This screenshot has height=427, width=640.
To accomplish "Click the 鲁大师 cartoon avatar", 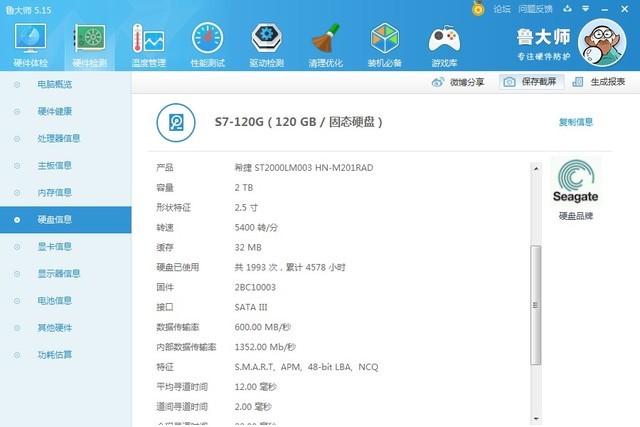I will point(602,42).
